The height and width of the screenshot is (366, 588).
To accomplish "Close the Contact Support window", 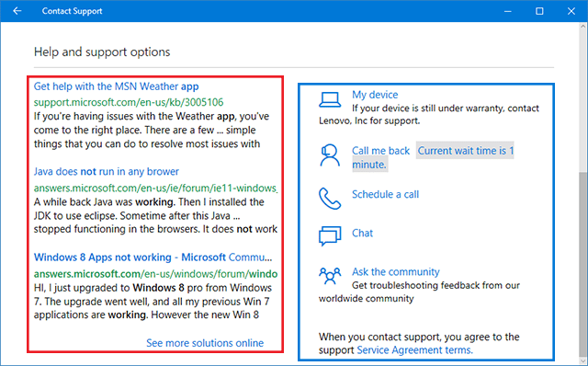I will 571,11.
